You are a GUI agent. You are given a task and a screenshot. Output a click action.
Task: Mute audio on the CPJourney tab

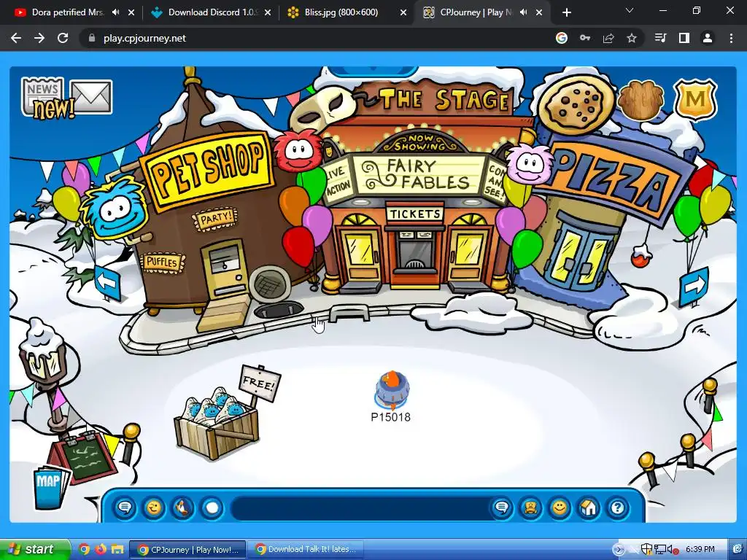523,12
